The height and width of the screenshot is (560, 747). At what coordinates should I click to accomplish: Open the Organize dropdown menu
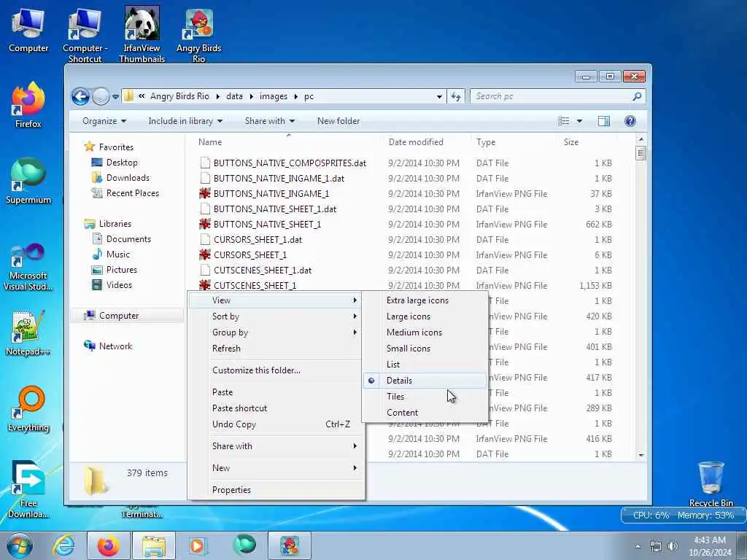[x=104, y=121]
